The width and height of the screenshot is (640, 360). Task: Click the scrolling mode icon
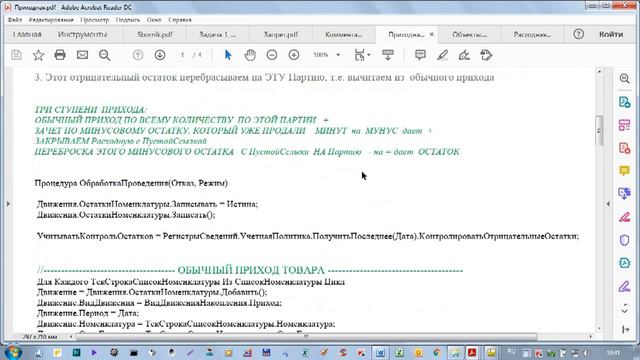tap(388, 55)
